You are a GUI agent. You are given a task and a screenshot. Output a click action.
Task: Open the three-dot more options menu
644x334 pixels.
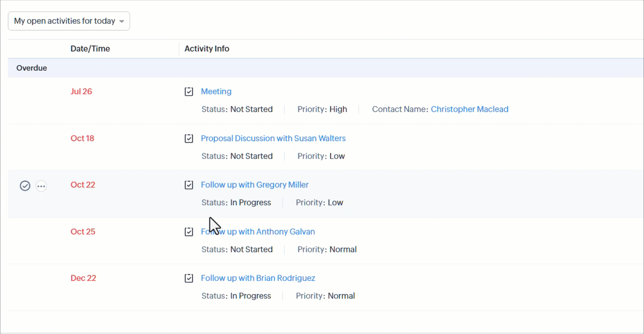(41, 186)
